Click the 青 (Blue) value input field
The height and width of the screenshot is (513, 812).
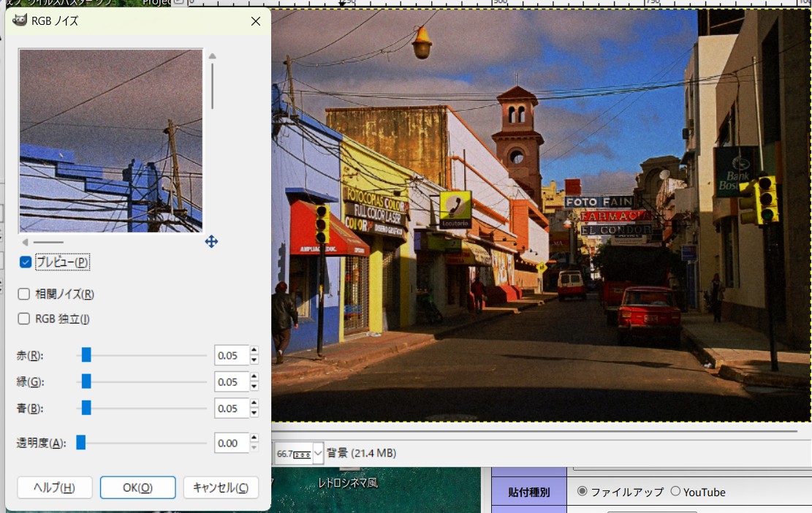(231, 408)
